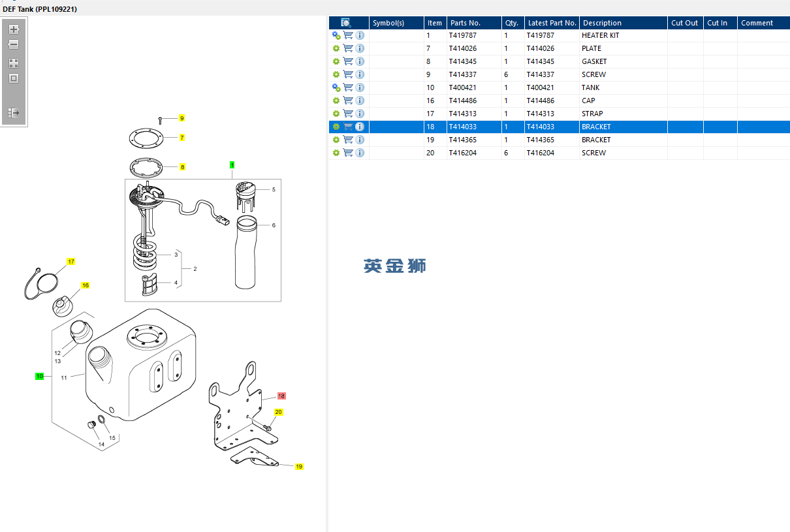Click the list-with-arrow export icon in diagram toolbar
Image resolution: width=790 pixels, height=532 pixels.
point(13,113)
